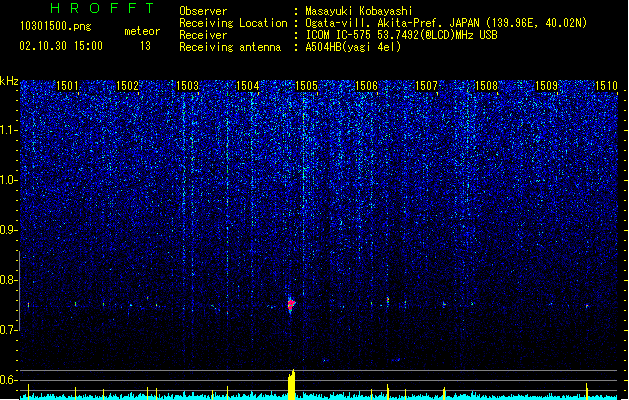Click the 'Observer' label
This screenshot has width=629, height=400.
pos(203,11)
